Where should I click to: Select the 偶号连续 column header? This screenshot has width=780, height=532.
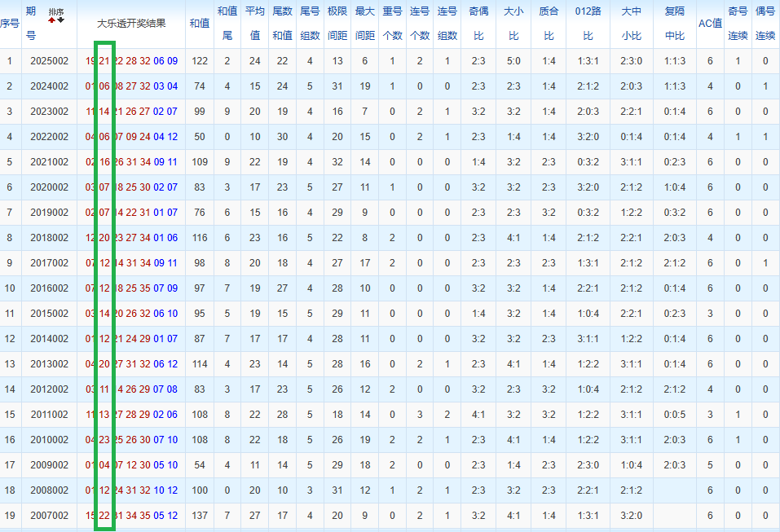click(765, 24)
